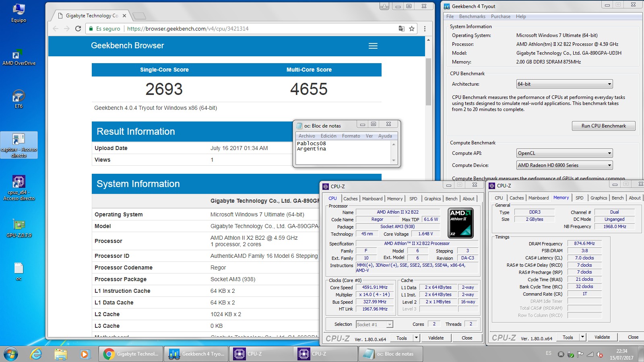Viewport: 644px width, 362px height.
Task: Close the Gigabyte Technology Chrome tab
Action: (124, 16)
